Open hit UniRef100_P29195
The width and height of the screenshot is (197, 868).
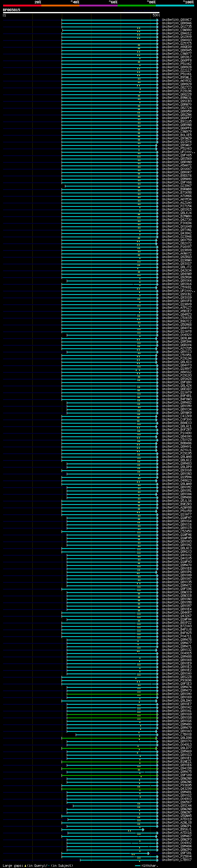click(177, 453)
